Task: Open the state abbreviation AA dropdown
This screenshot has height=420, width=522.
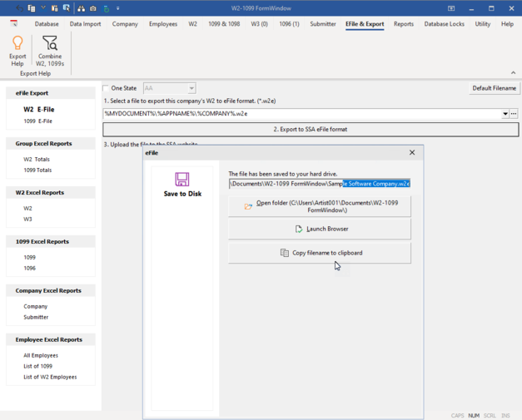Action: [191, 88]
